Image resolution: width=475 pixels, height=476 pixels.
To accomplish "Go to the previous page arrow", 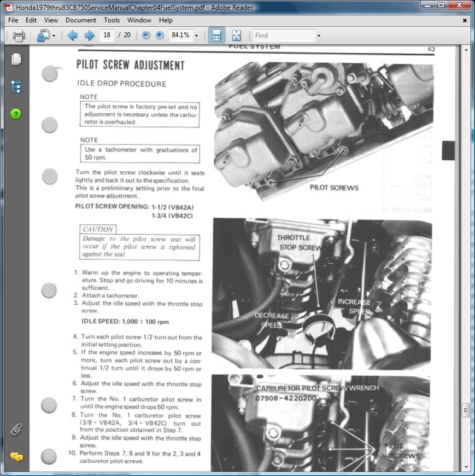I will click(72, 36).
